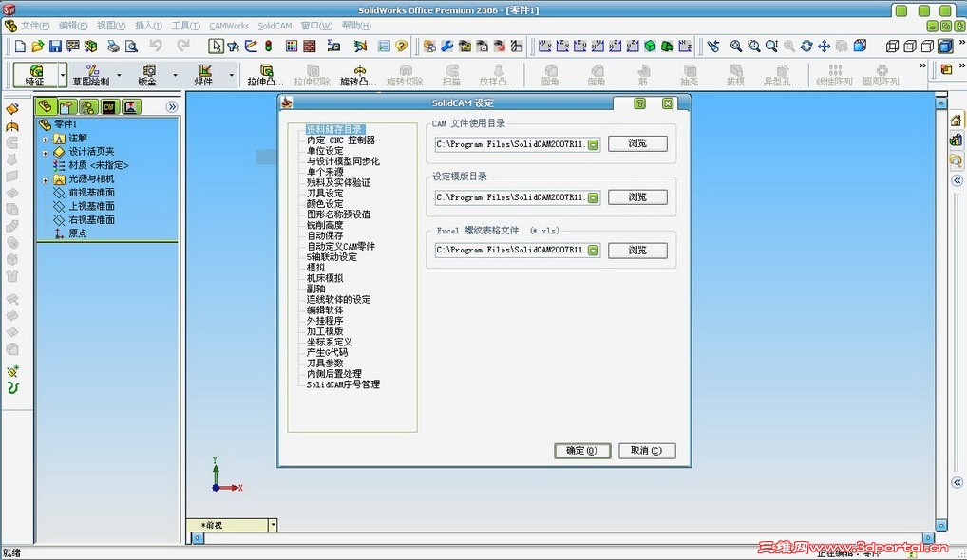Open the dropdown arrow next to 焊件
This screenshot has width=967, height=560.
pos(231,75)
